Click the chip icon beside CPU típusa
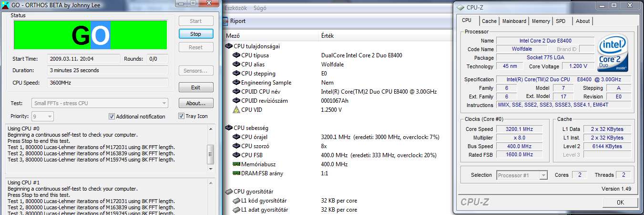Screen dimensions: 644x215 236,55
